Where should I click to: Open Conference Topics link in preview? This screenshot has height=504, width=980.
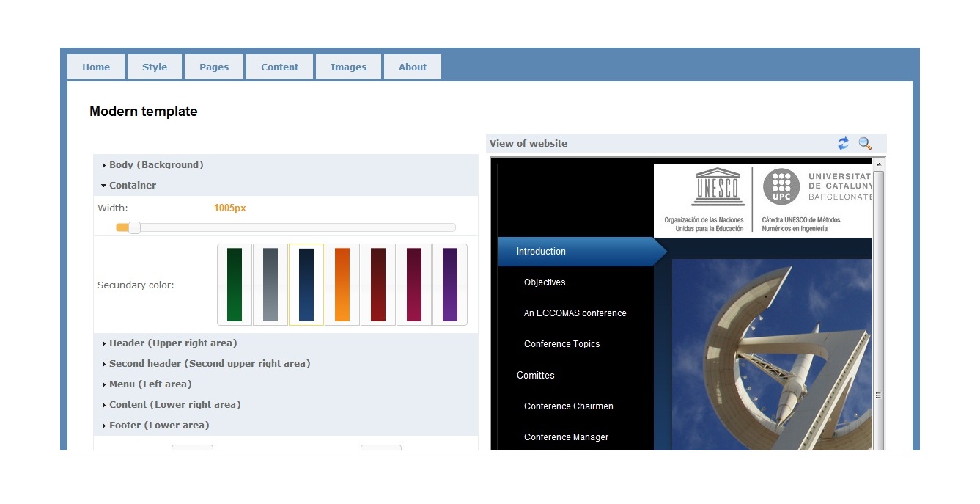(561, 344)
